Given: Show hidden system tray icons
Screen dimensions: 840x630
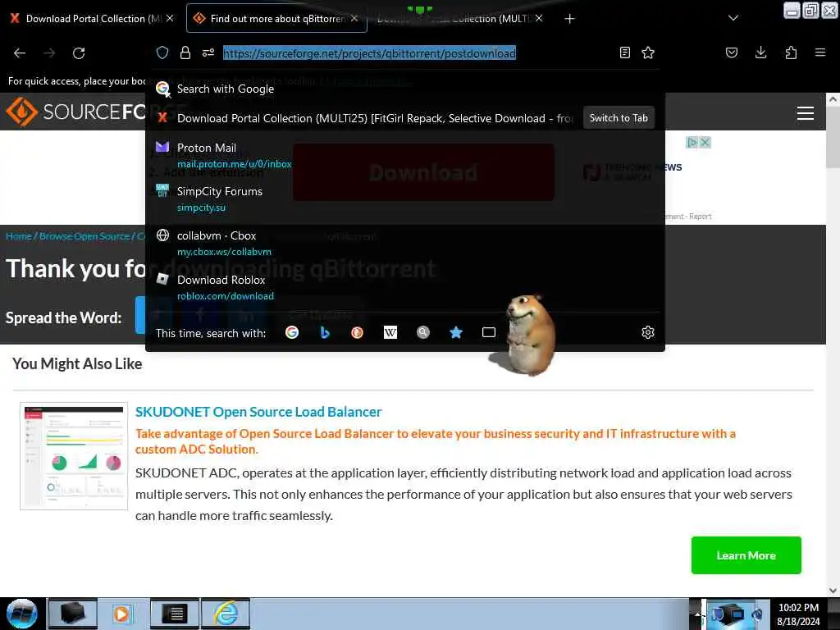Looking at the screenshot, I should coord(697,614).
